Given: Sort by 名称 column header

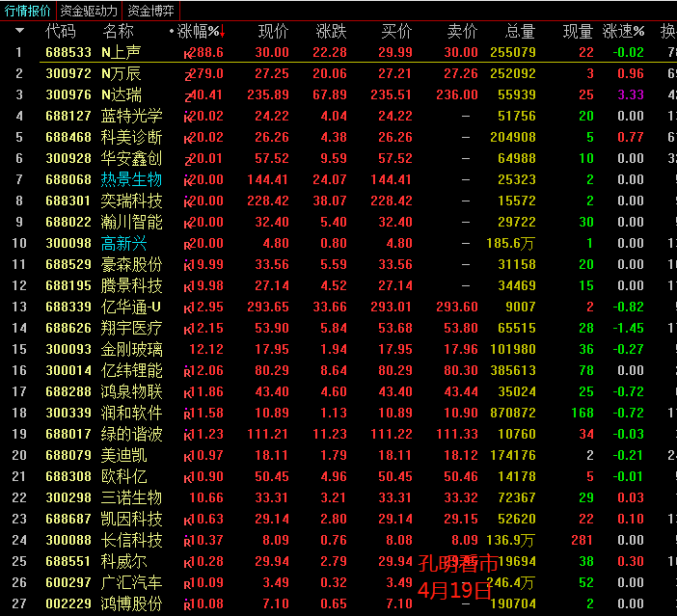Looking at the screenshot, I should [118, 31].
